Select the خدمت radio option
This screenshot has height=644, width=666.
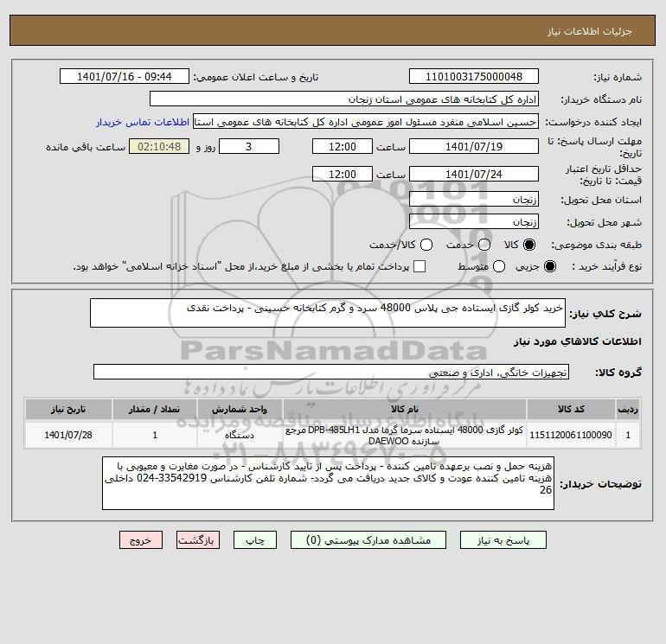[484, 245]
